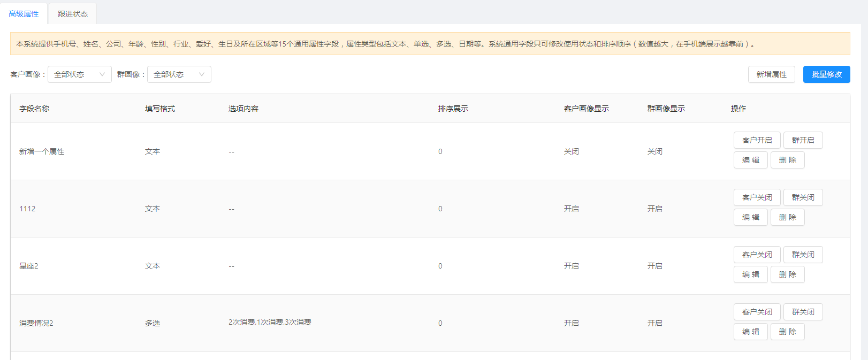
Task: Click 群开启 for 新增一个属性 row
Action: (803, 140)
